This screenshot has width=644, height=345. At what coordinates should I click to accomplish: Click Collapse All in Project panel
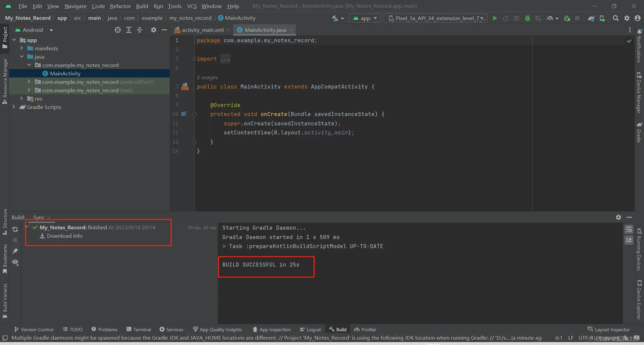click(140, 30)
